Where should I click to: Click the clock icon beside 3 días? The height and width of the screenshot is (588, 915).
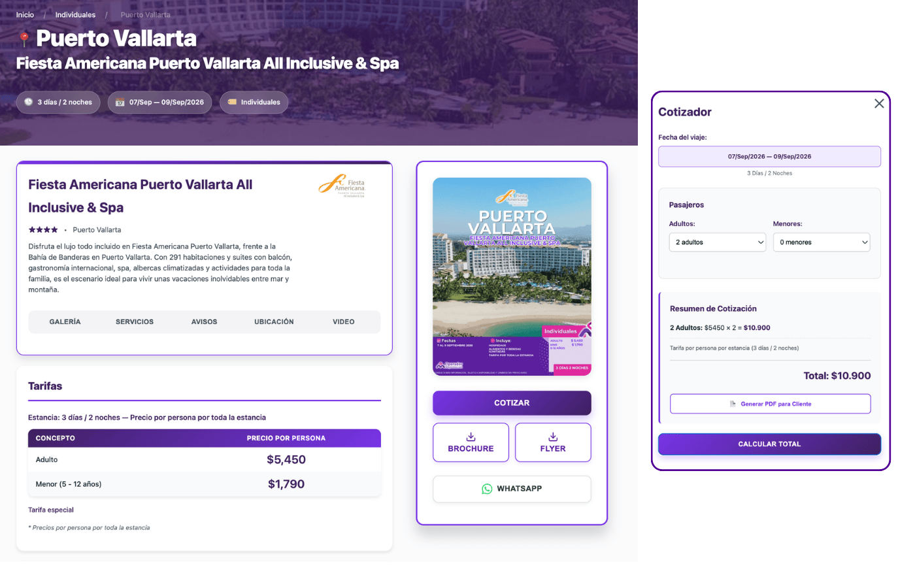29,102
